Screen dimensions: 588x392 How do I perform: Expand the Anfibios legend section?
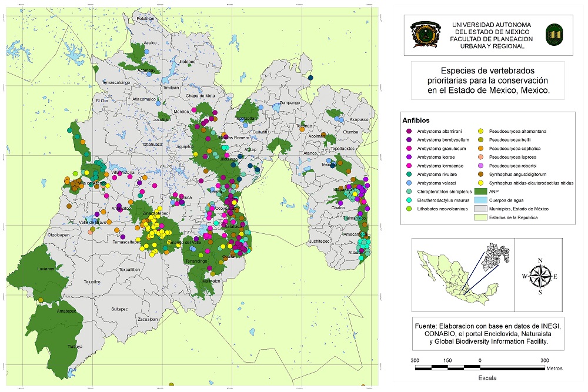[x=416, y=120]
